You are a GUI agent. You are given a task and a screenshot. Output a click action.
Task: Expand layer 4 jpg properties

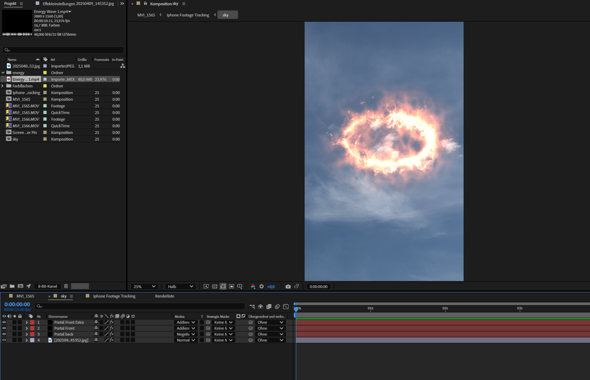[x=27, y=340]
